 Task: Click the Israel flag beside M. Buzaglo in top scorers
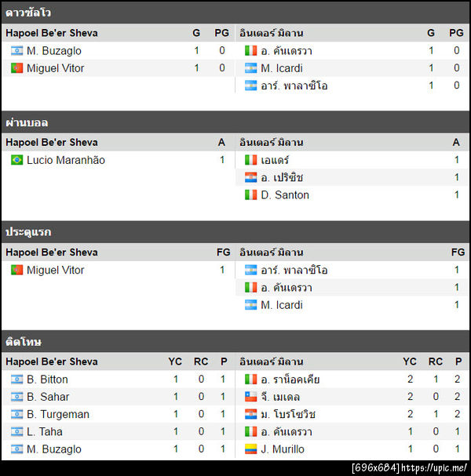17,51
